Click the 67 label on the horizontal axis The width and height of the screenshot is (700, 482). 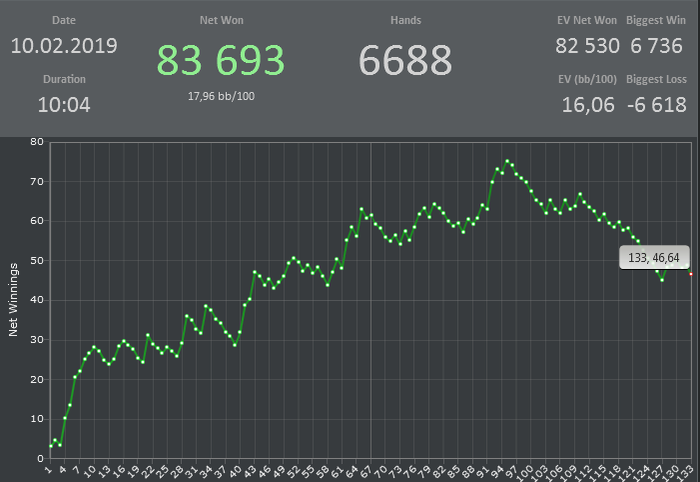(x=366, y=471)
